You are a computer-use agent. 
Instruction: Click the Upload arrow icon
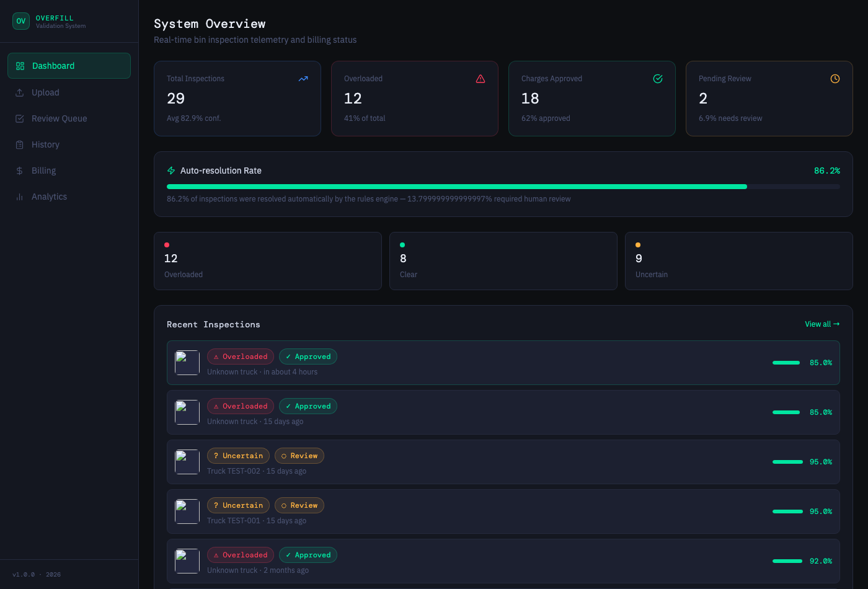click(20, 92)
